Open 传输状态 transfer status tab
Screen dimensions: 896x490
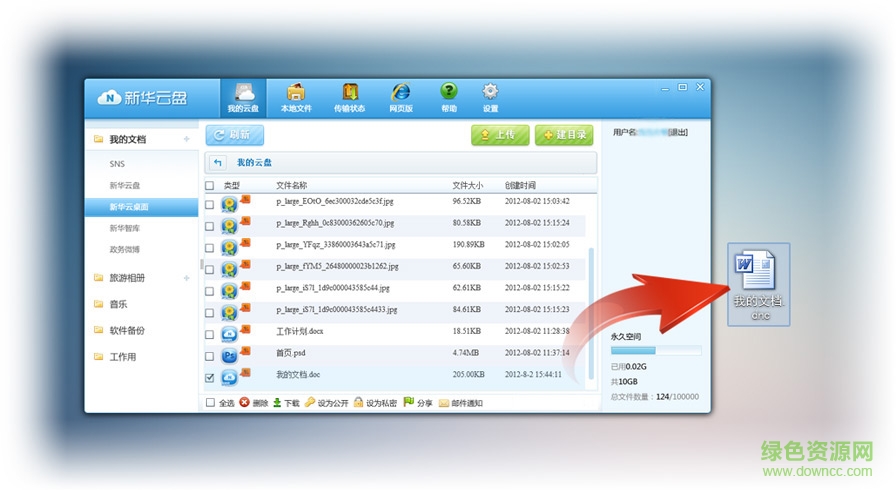(350, 98)
